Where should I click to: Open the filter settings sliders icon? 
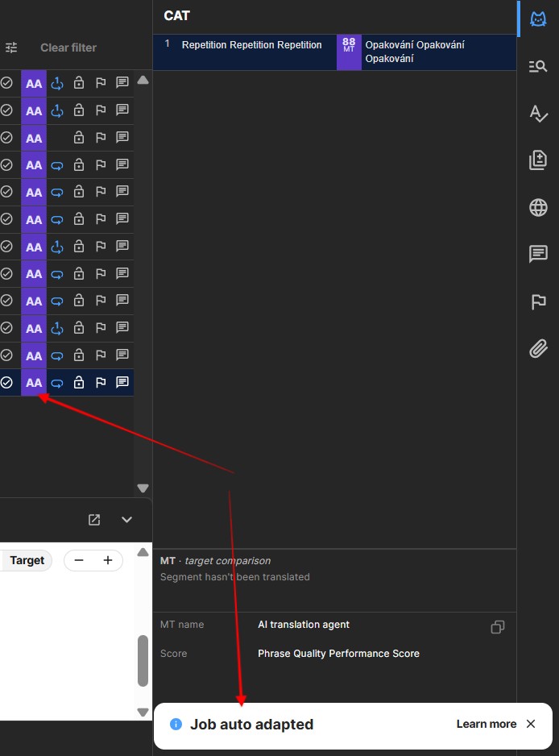click(11, 48)
